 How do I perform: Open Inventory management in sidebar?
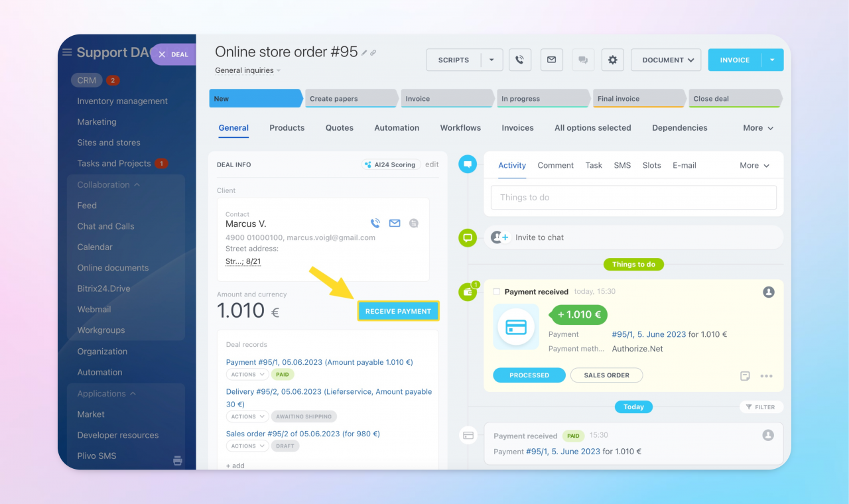[x=123, y=101]
